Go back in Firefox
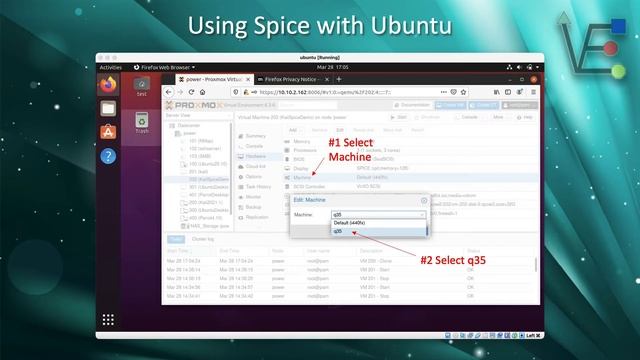Image resolution: width=640 pixels, height=360 pixels. [x=169, y=92]
